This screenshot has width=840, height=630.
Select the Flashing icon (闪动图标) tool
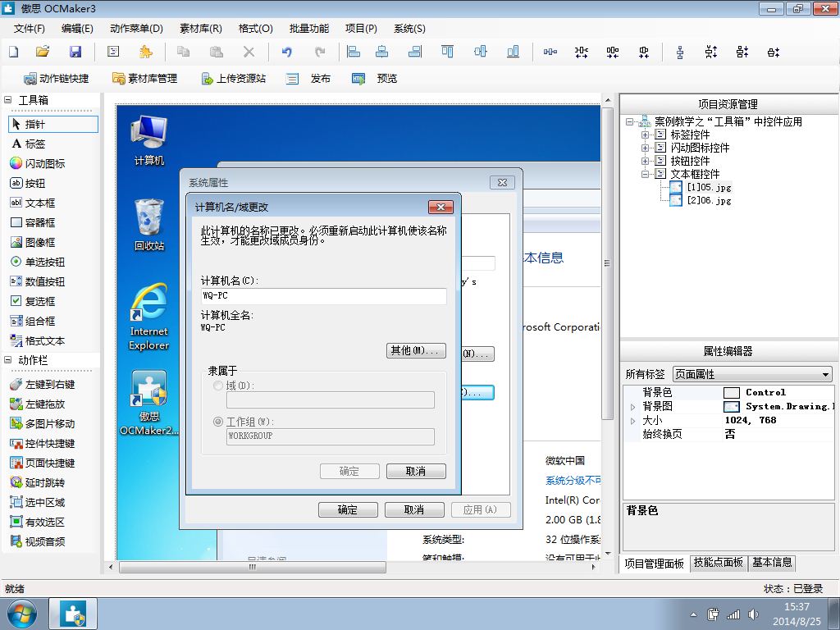tap(38, 163)
